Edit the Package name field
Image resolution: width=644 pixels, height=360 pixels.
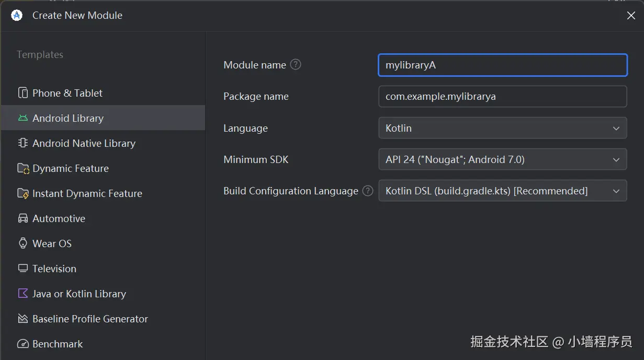pos(502,97)
